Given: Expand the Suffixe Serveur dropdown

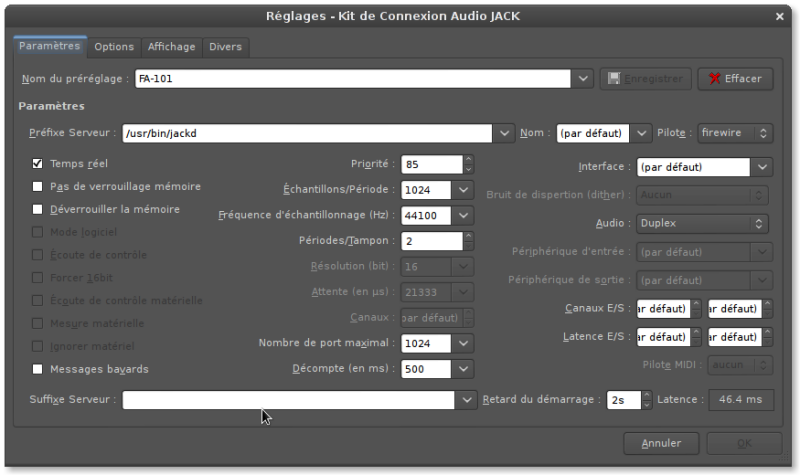Looking at the screenshot, I should (x=466, y=400).
